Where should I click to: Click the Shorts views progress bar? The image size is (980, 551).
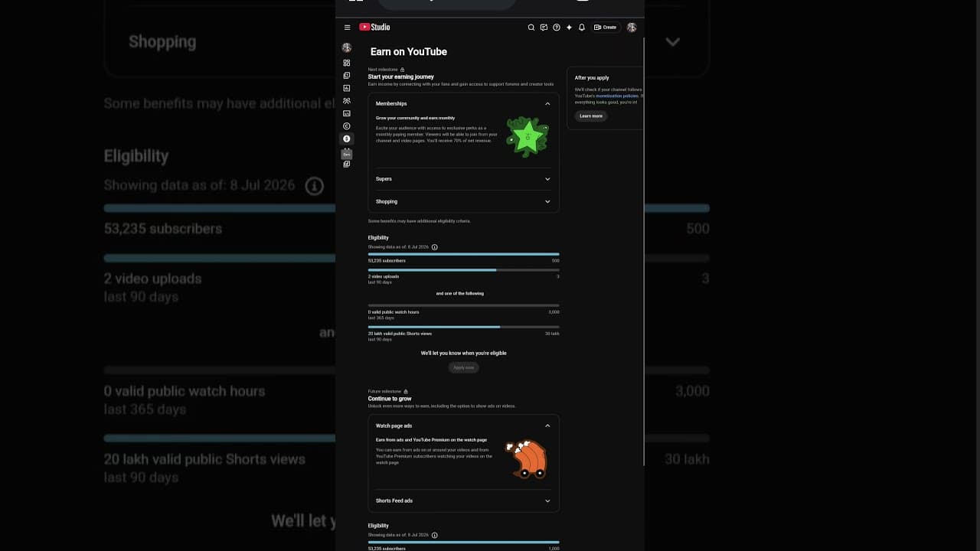point(463,327)
